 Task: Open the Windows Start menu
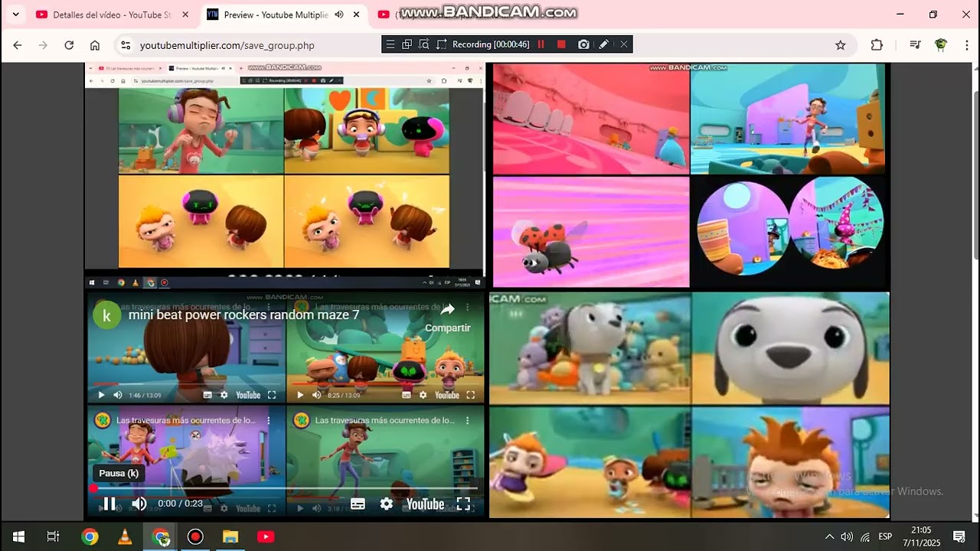[x=18, y=536]
